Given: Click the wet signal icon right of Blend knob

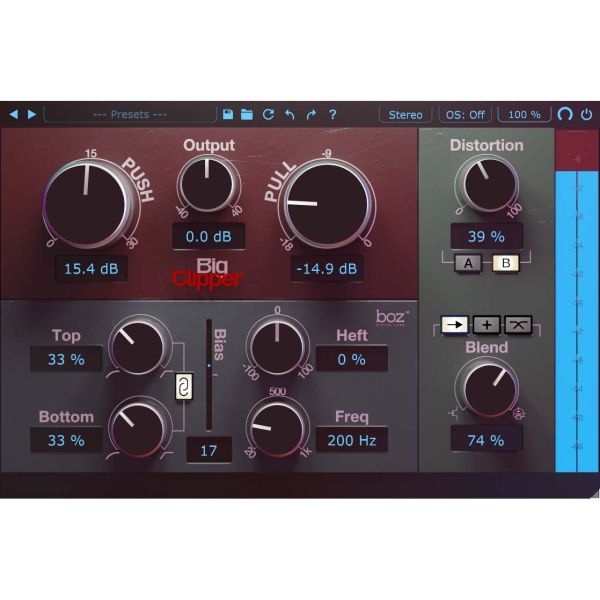Looking at the screenshot, I should tap(519, 414).
